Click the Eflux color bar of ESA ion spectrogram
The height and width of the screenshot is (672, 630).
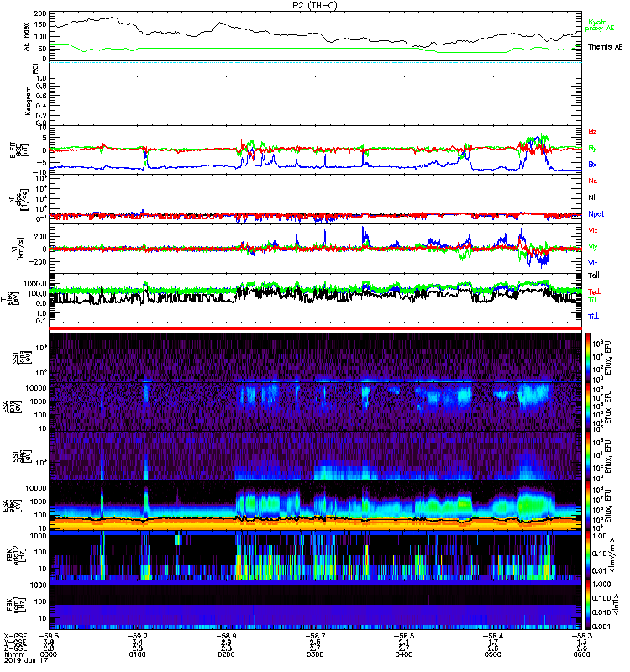(588, 407)
